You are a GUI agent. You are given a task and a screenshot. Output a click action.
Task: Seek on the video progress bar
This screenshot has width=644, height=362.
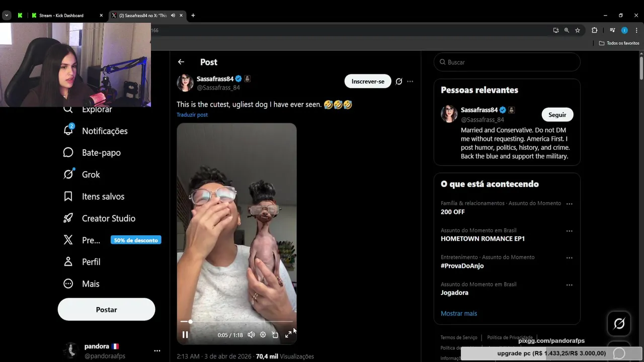tap(236, 321)
